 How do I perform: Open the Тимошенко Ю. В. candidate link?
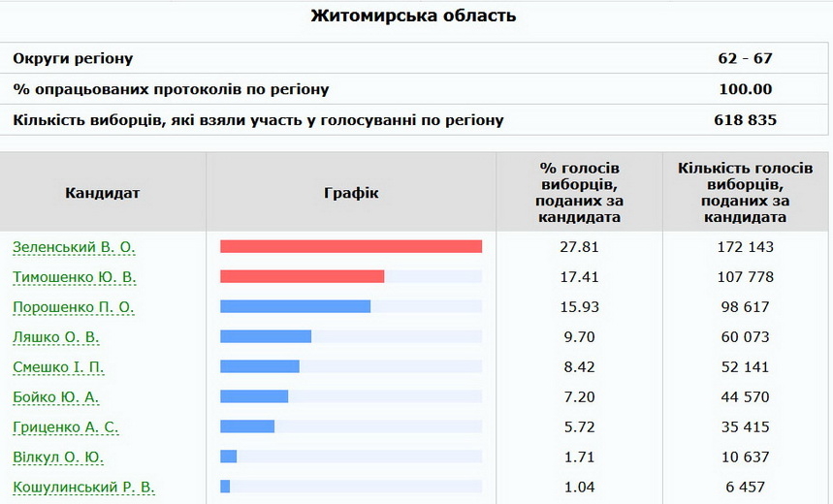74,277
